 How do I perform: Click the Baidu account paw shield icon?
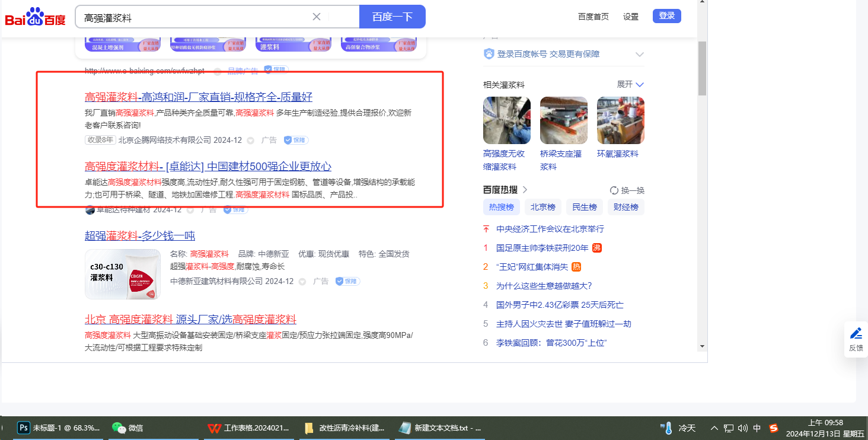(x=489, y=54)
